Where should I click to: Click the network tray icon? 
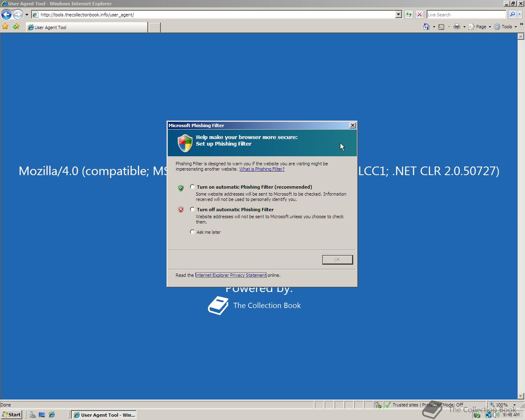tap(488, 415)
